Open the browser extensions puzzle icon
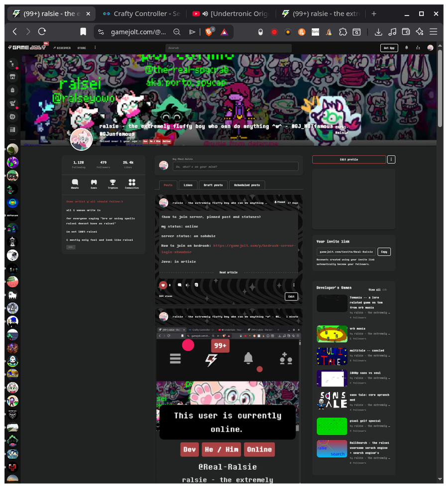Viewport: 448px width, 488px height. coord(343,32)
